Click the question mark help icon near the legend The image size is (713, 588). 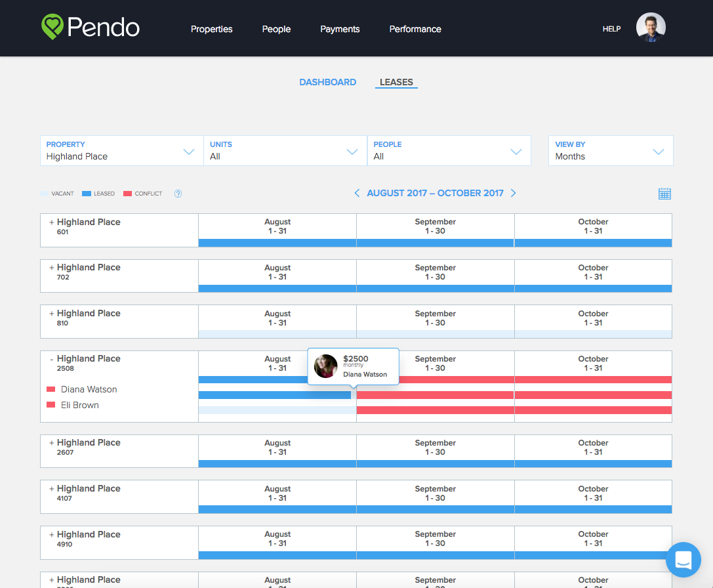tap(178, 193)
